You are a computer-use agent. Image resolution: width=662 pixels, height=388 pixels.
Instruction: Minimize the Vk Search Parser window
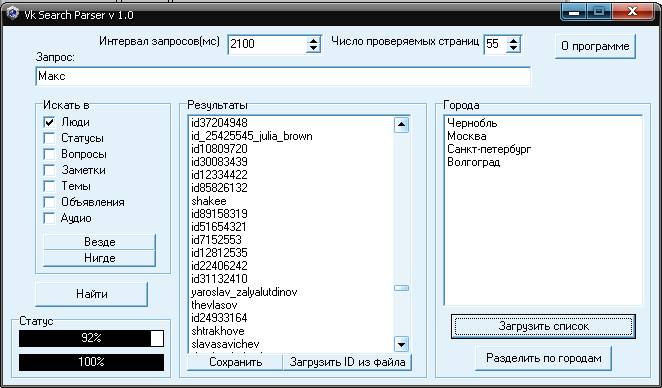(573, 12)
